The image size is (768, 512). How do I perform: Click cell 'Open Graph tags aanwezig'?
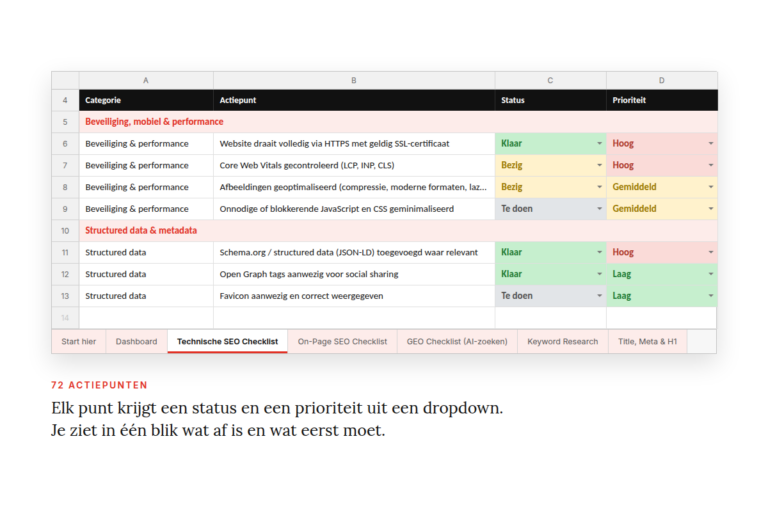[x=354, y=274]
